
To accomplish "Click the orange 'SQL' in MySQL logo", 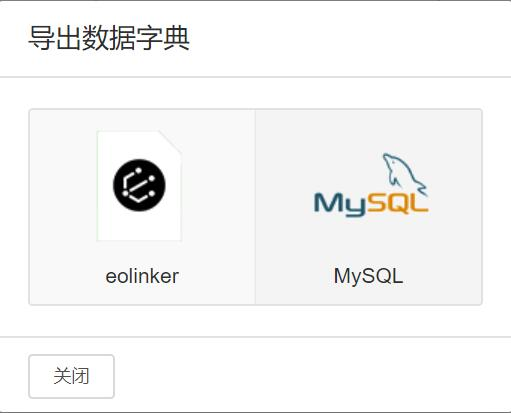I will tap(397, 203).
